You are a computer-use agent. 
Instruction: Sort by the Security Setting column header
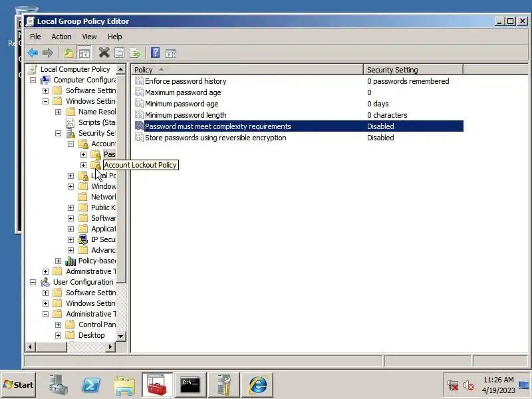point(413,70)
